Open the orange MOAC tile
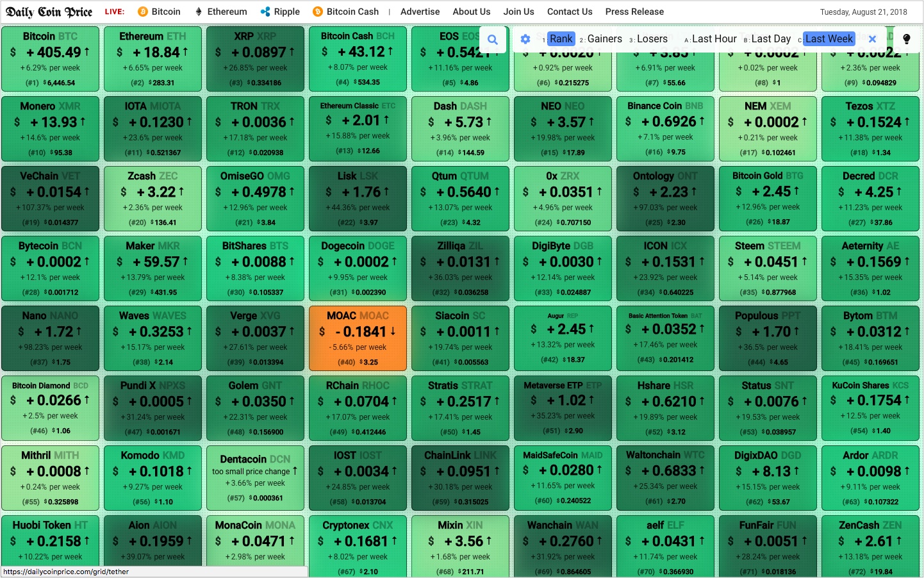Screen dimensions: 924x578 pyautogui.click(x=358, y=338)
